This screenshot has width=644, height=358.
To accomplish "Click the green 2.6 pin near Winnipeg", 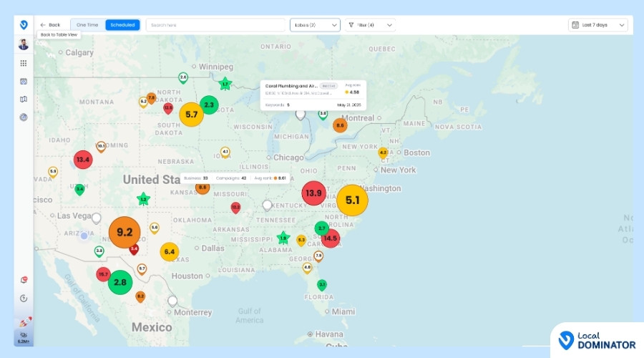I will (x=183, y=77).
